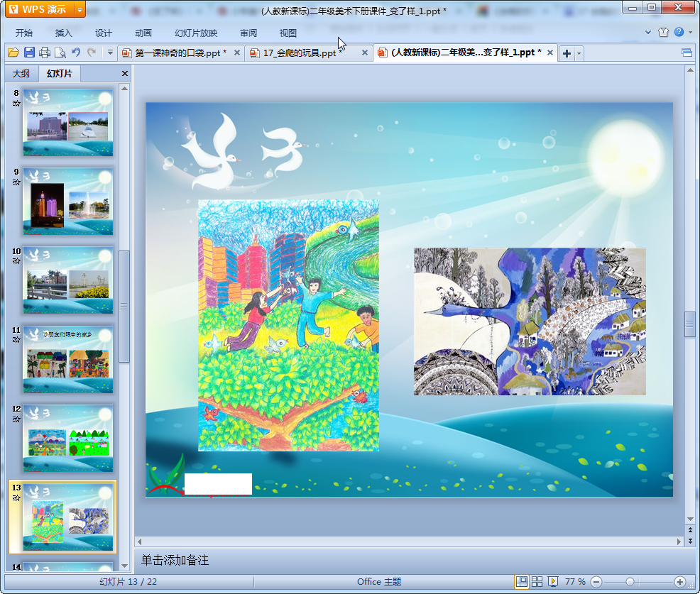Click editor vertical scroll up arrow

690,70
